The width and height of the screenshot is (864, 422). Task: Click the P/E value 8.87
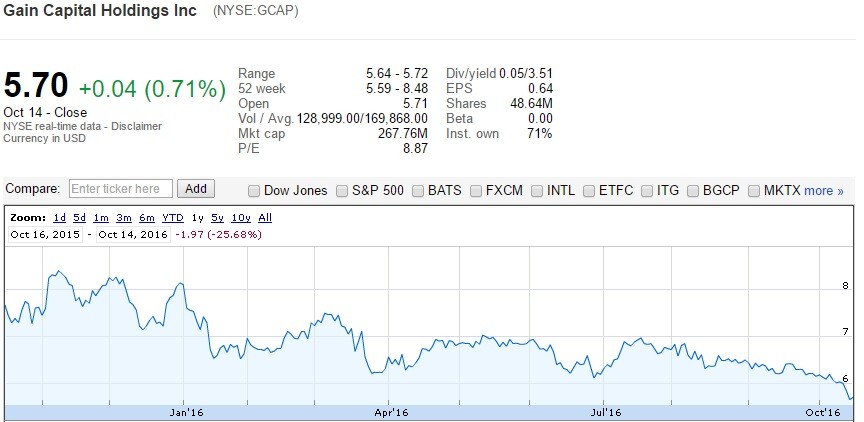coord(415,148)
